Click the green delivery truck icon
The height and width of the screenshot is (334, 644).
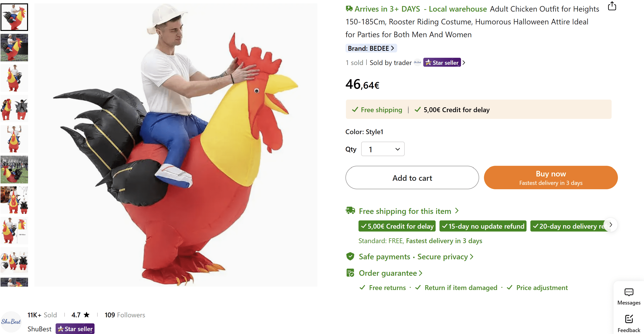pos(350,211)
